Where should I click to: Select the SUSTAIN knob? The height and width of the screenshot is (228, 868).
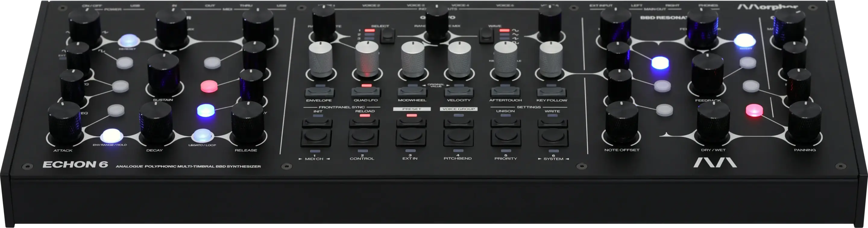pyautogui.click(x=163, y=75)
